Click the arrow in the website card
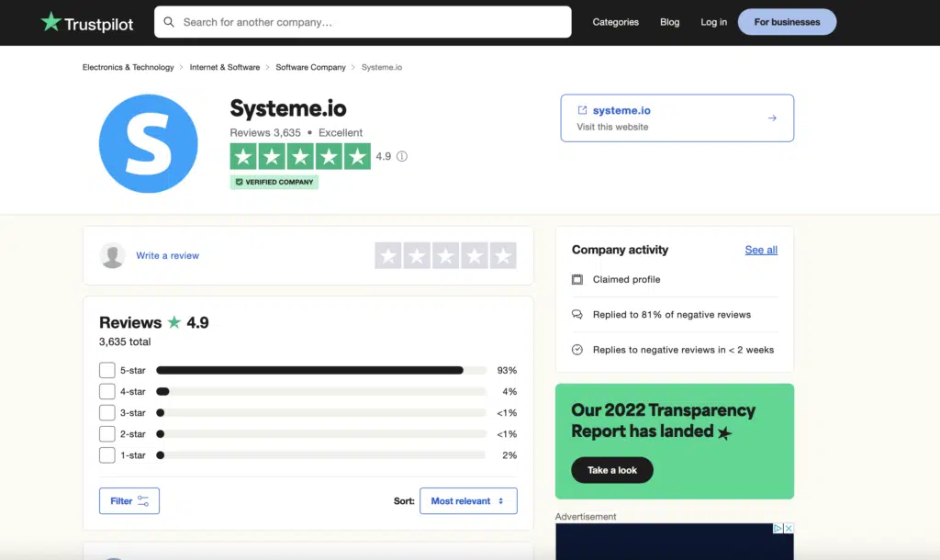Image resolution: width=940 pixels, height=560 pixels. click(x=772, y=118)
